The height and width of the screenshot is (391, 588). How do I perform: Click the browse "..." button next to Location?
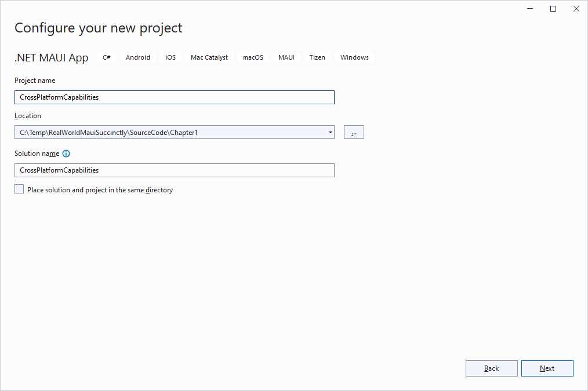coord(354,132)
